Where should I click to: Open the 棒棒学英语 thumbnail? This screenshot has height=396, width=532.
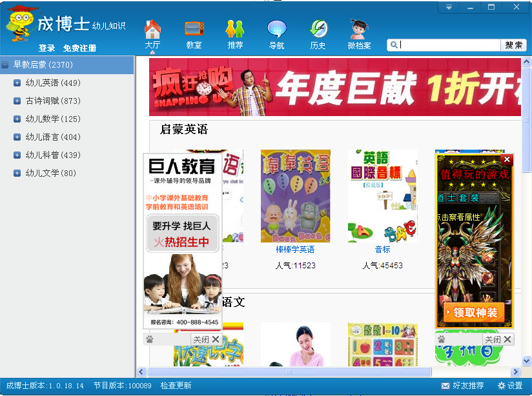coord(295,196)
